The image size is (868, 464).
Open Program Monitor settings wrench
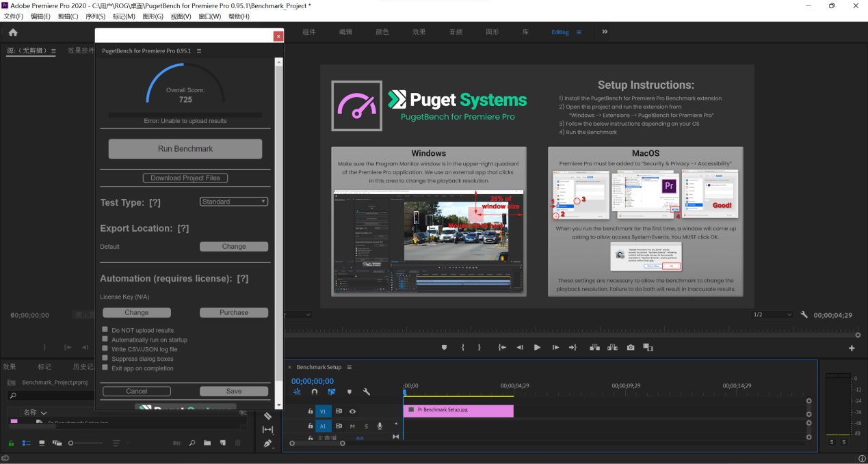804,315
